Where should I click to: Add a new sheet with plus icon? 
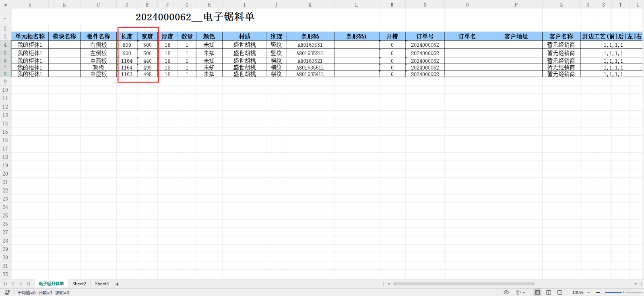tap(117, 284)
